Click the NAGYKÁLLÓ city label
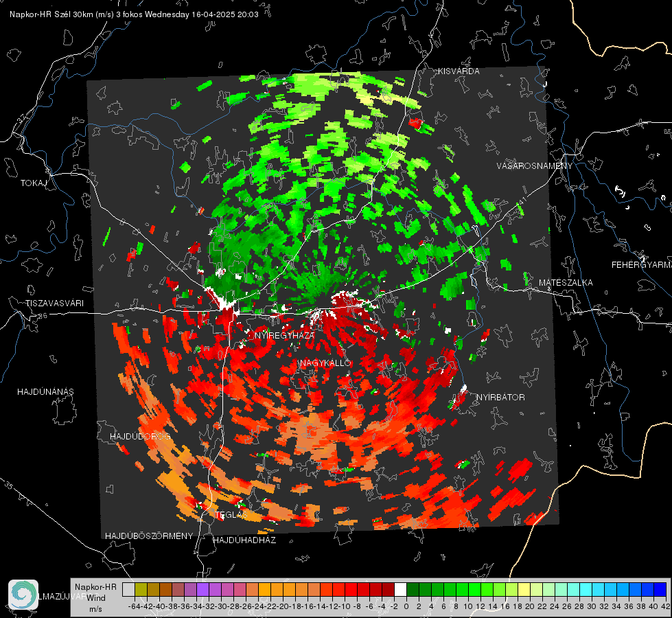The width and height of the screenshot is (672, 618). point(325,363)
